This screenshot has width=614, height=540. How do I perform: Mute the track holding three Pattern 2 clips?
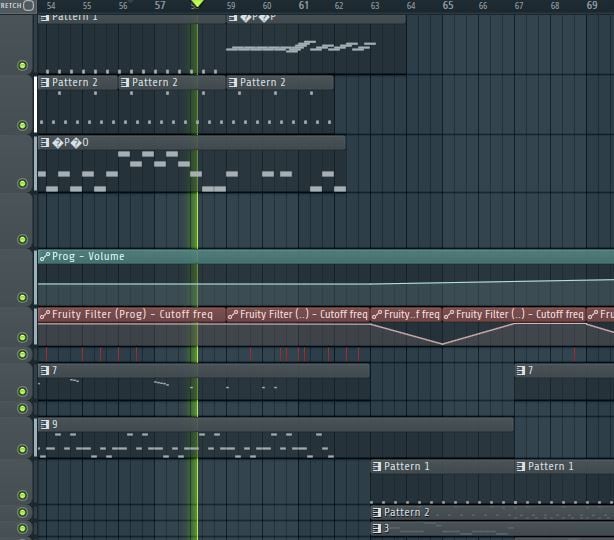click(22, 125)
